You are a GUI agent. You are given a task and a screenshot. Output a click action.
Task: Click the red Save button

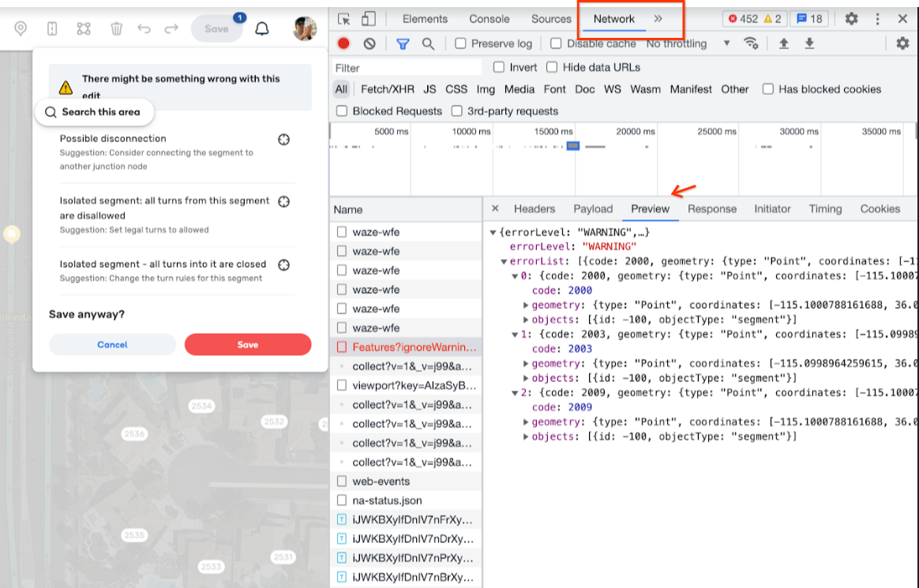click(248, 344)
